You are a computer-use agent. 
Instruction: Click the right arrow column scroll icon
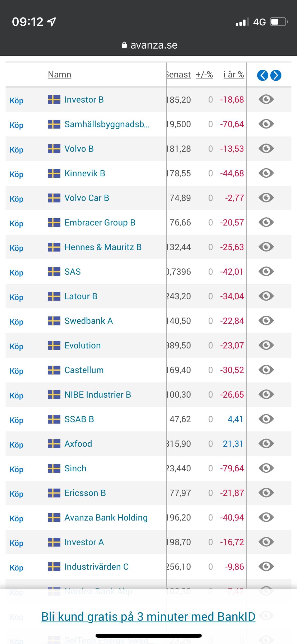point(276,75)
